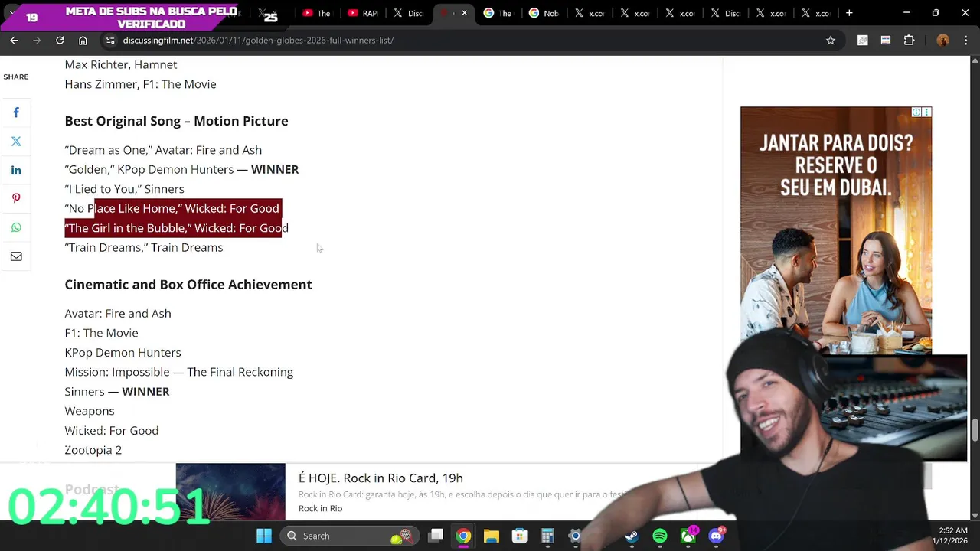Click the "Best Original Song – Motion Picture" heading
Image resolution: width=980 pixels, height=551 pixels.
point(176,121)
